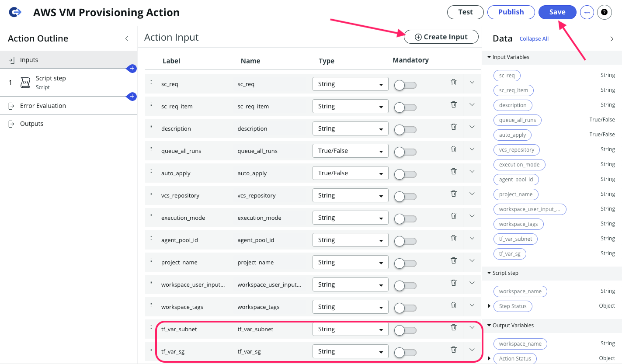Open the Help question mark icon

pyautogui.click(x=605, y=12)
